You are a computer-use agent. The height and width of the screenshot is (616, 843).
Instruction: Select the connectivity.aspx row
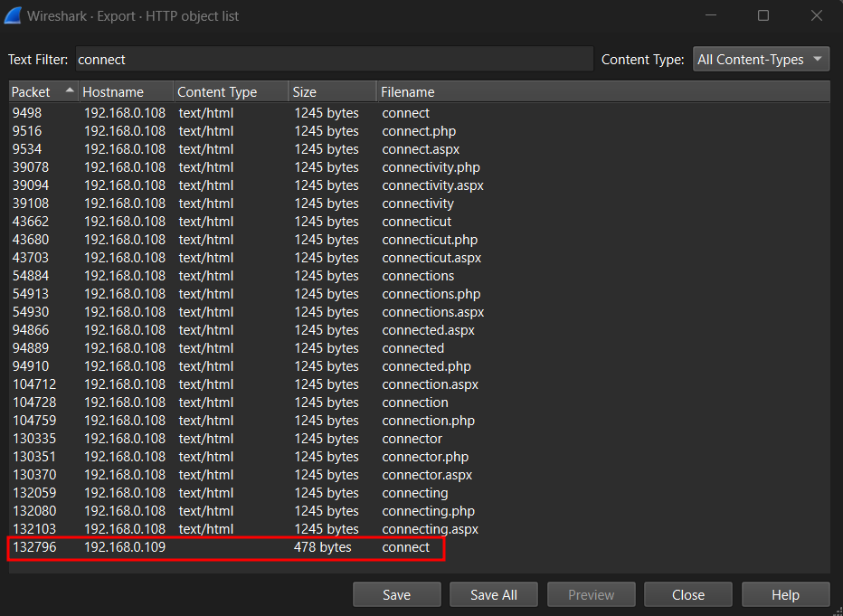(420, 185)
